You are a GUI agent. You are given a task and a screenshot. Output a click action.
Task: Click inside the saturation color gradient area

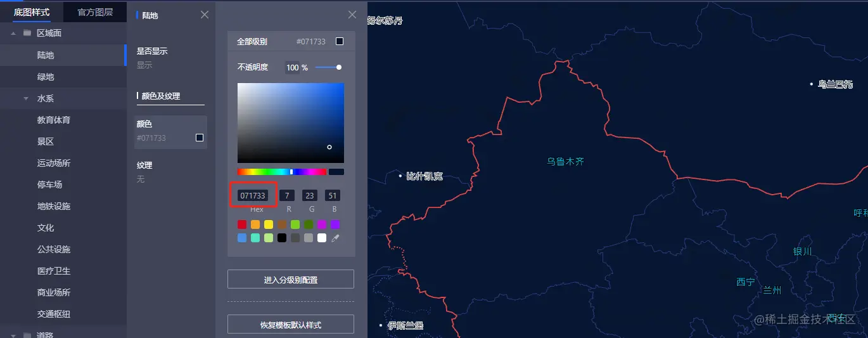pyautogui.click(x=291, y=123)
